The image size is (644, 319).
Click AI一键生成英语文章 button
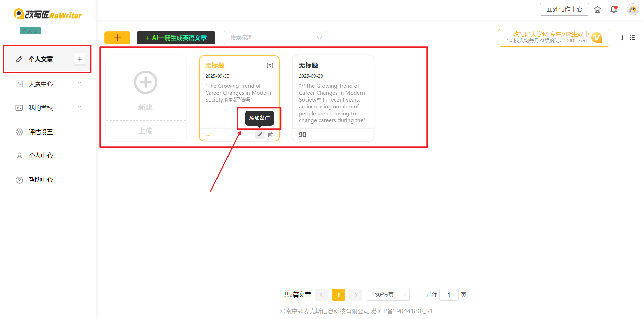point(176,38)
